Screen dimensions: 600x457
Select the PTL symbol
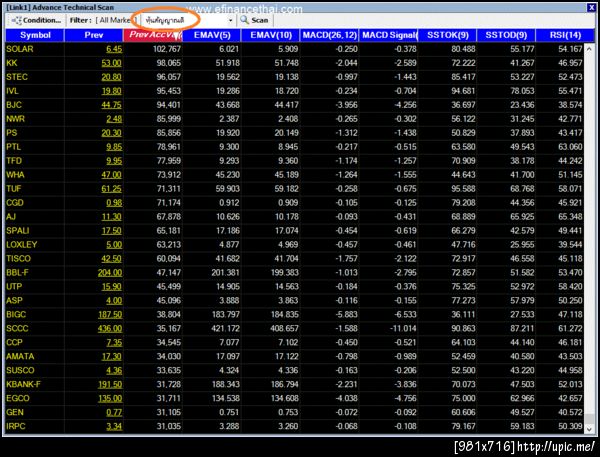click(x=13, y=147)
